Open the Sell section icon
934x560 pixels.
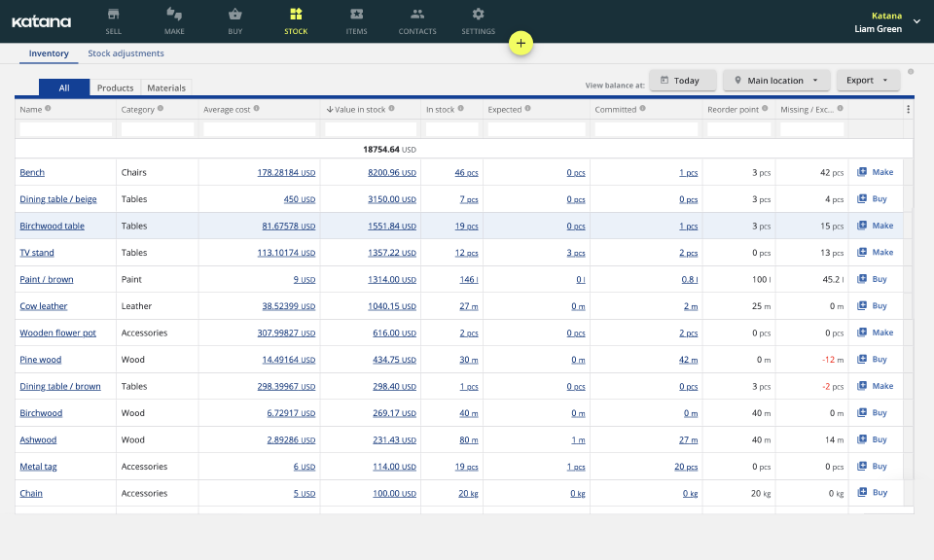pyautogui.click(x=113, y=15)
